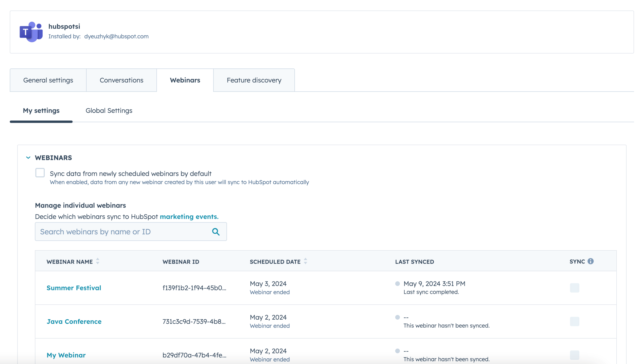
Task: Click the Java Conference webinar name
Action: point(74,322)
